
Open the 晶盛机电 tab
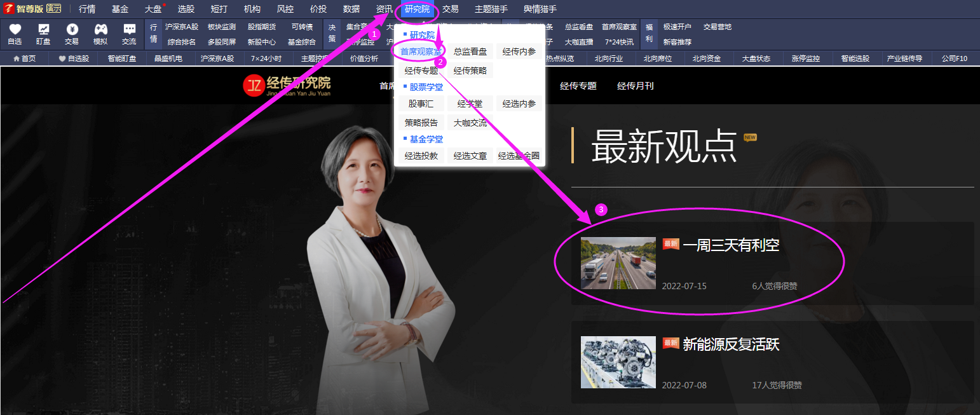(x=168, y=58)
